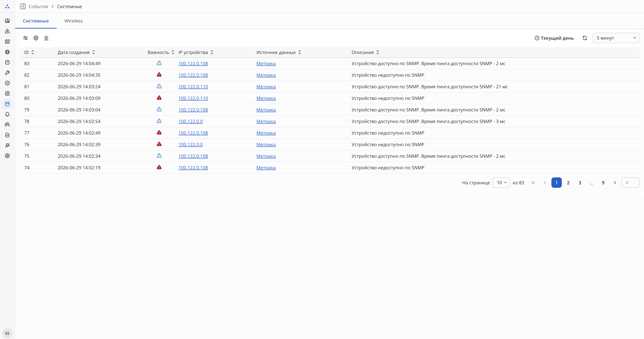Screen dimensions: 644x339
Task: Open table column settings gear icon
Action: click(36, 38)
